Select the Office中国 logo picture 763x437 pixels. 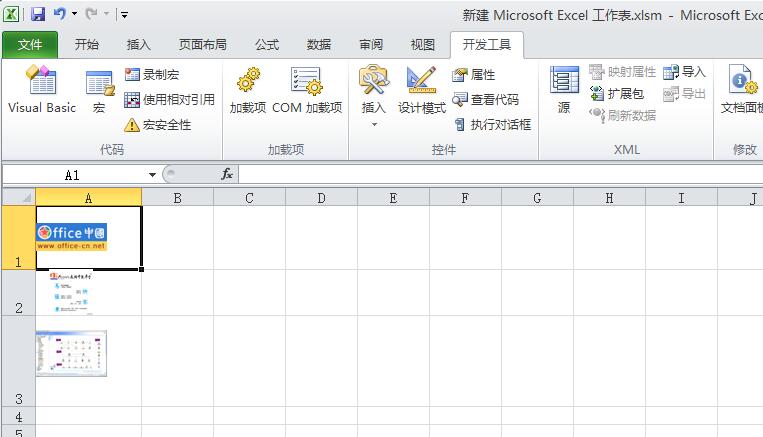[72, 237]
